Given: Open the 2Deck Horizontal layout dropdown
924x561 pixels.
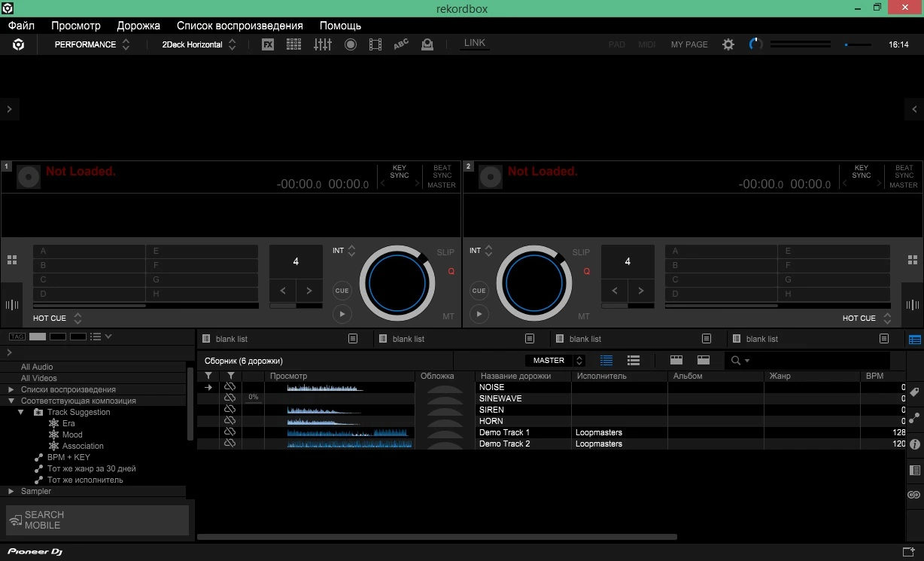Looking at the screenshot, I should (x=199, y=44).
